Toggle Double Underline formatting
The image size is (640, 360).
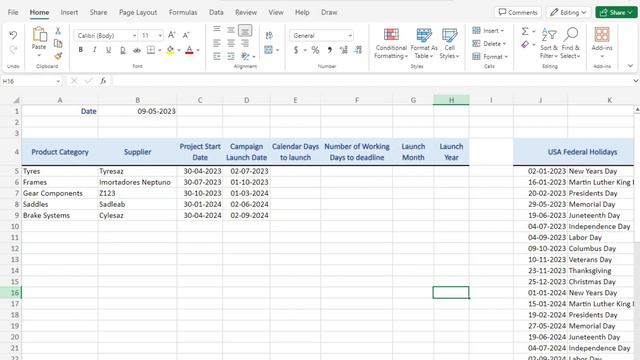pos(122,50)
